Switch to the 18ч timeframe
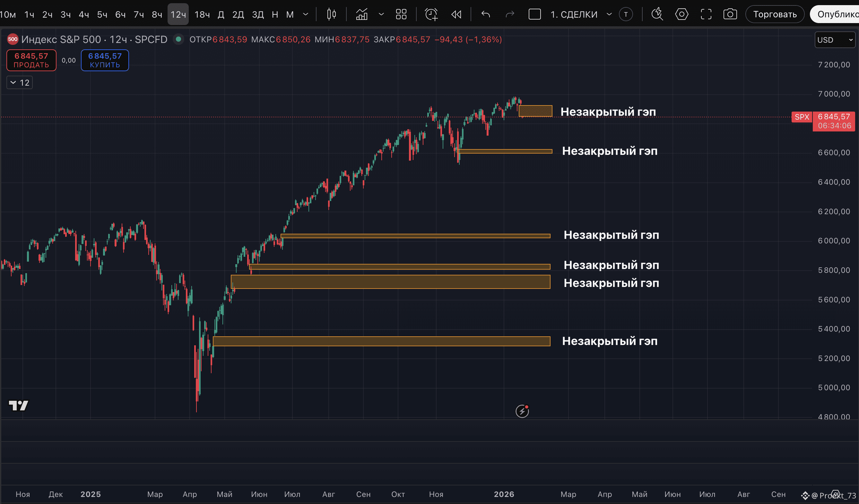Viewport: 859px width, 504px height. (202, 14)
